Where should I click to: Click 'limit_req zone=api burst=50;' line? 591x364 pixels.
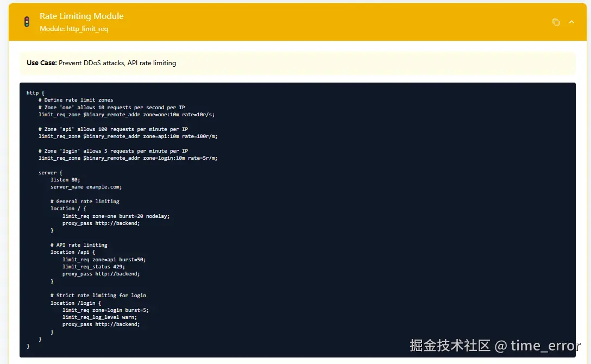point(104,260)
